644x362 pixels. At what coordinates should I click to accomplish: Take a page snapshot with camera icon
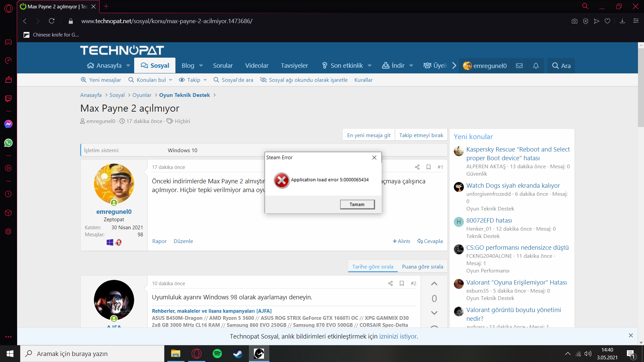(x=575, y=21)
